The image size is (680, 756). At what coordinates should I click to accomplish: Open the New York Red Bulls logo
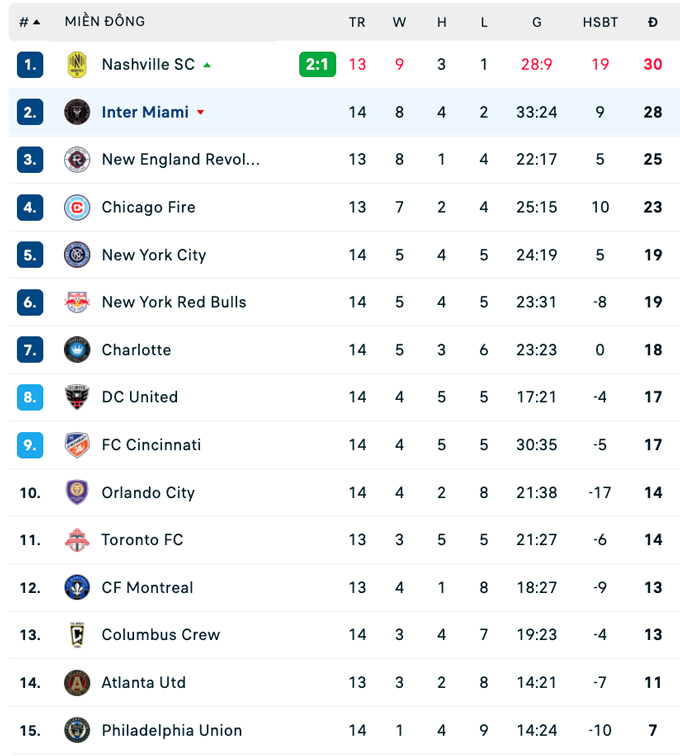click(77, 302)
